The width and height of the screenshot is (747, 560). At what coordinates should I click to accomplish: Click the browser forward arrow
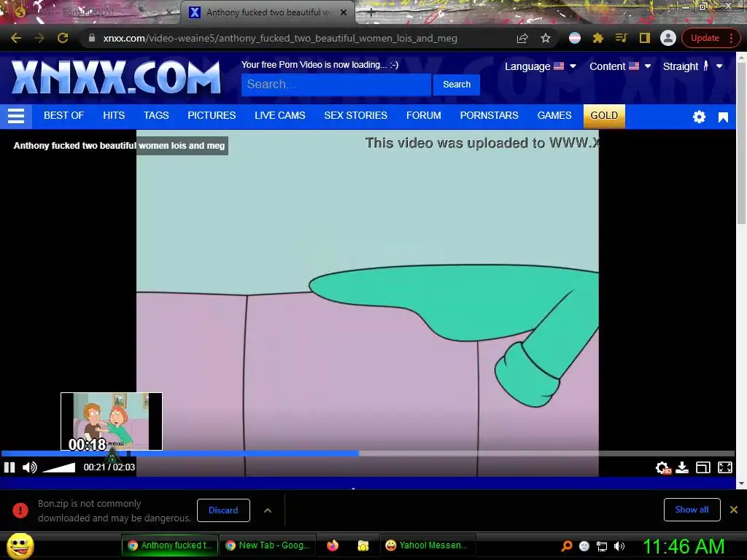[x=39, y=38]
